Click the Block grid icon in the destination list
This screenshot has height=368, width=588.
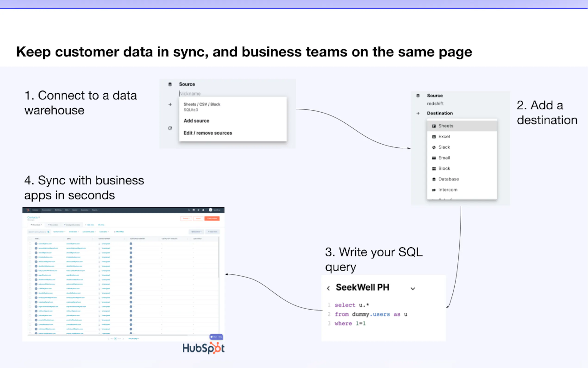point(434,169)
